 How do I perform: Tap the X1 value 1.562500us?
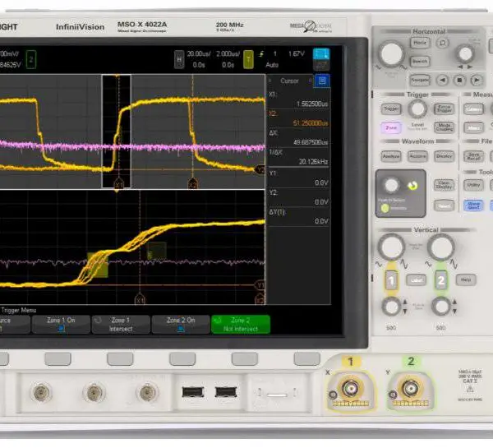[312, 104]
